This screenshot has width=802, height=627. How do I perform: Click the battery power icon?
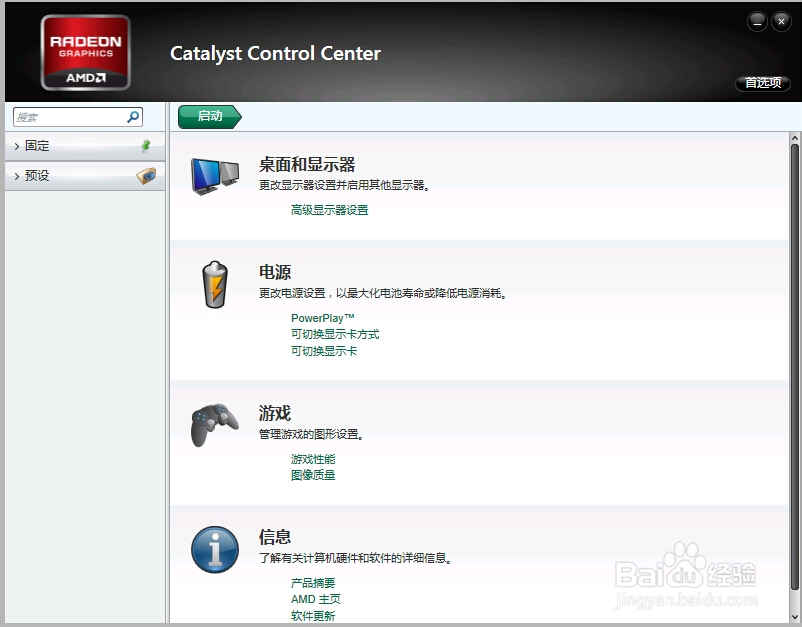[215, 285]
